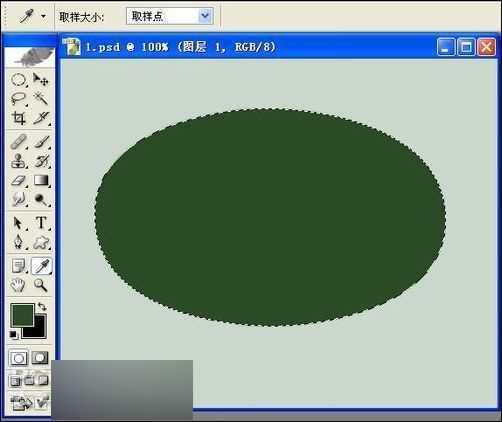The height and width of the screenshot is (422, 502).
Task: Reset to default black and white colors
Action: (x=13, y=334)
